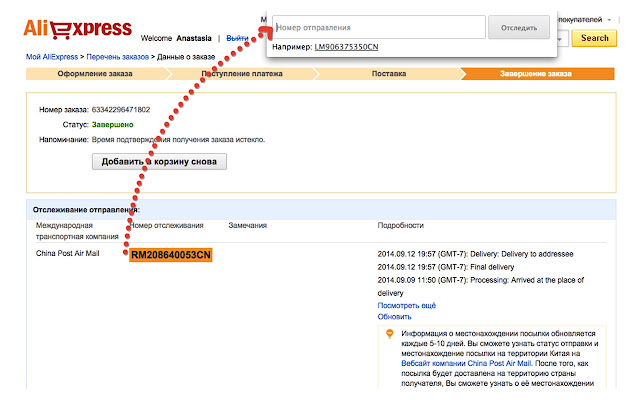Click Добавить в корзину снова button
Viewport: 640px width, 400px height.
click(x=159, y=162)
